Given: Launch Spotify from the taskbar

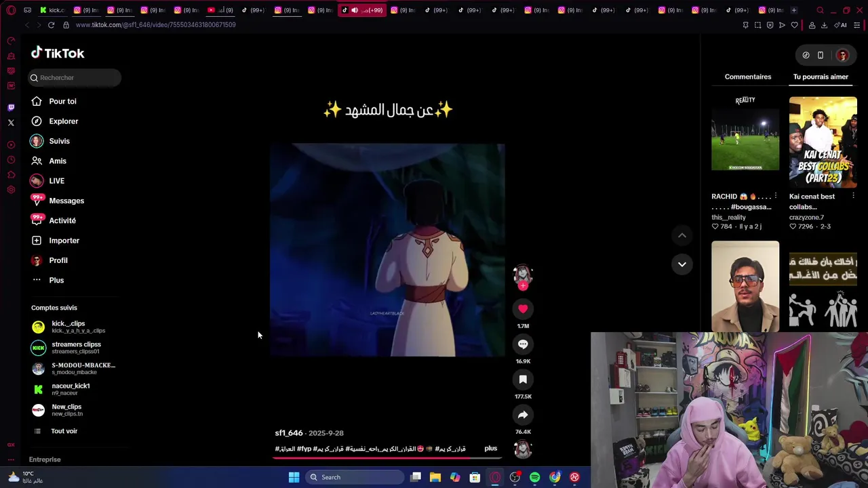Looking at the screenshot, I should [x=535, y=477].
